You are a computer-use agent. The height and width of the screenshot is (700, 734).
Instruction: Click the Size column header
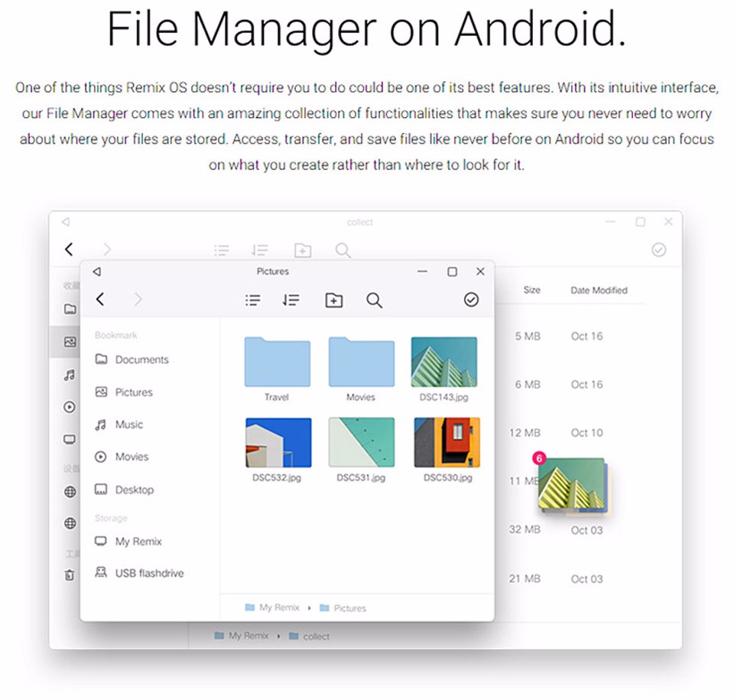531,291
